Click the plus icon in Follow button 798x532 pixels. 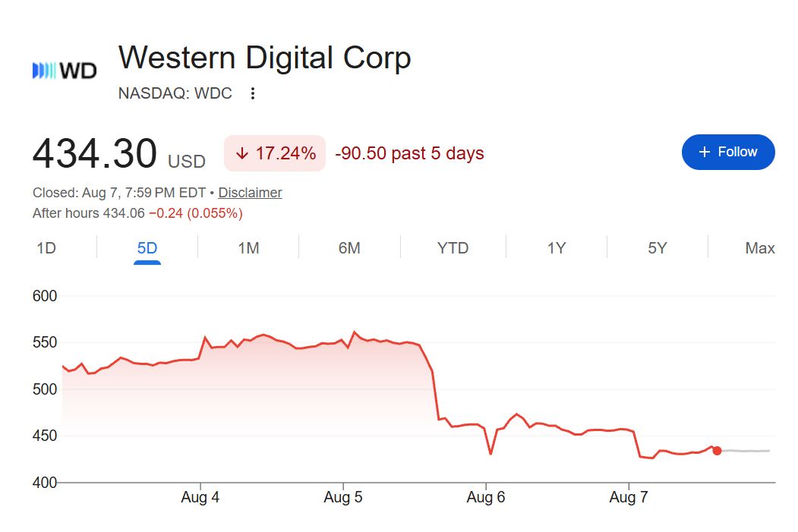[705, 152]
